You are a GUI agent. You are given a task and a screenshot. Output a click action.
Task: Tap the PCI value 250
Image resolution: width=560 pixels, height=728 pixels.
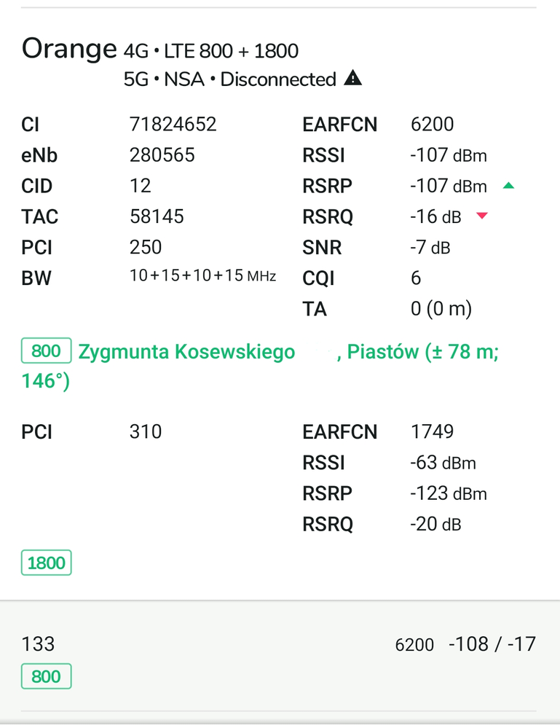(146, 247)
